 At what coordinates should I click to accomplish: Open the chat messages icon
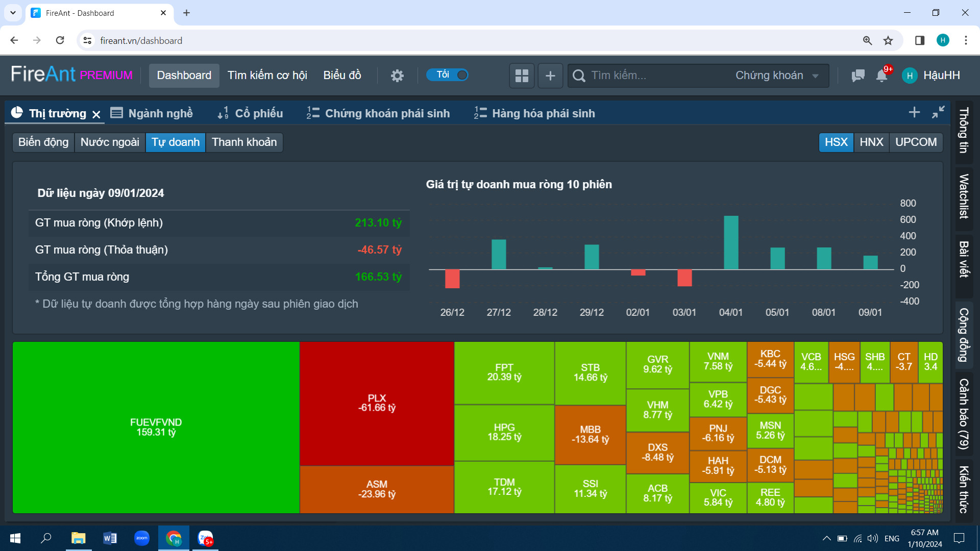[x=858, y=76]
